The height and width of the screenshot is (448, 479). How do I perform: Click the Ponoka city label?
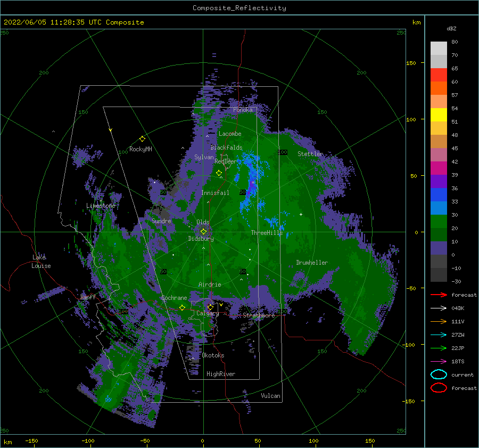tap(243, 110)
